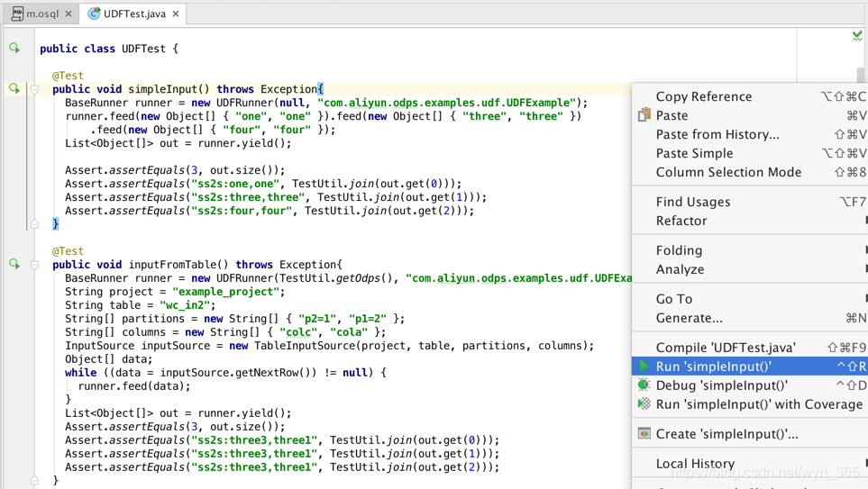
Task: Choose Paste from context menu
Action: (x=750, y=115)
